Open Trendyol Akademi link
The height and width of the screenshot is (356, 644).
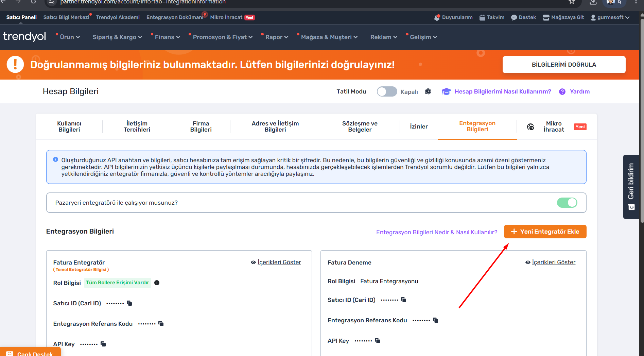click(x=118, y=17)
